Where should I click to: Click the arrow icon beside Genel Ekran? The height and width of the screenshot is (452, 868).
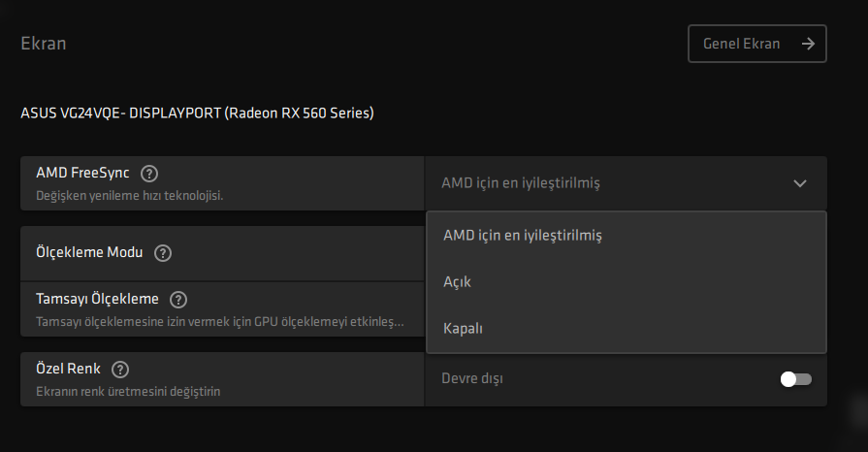click(x=808, y=44)
